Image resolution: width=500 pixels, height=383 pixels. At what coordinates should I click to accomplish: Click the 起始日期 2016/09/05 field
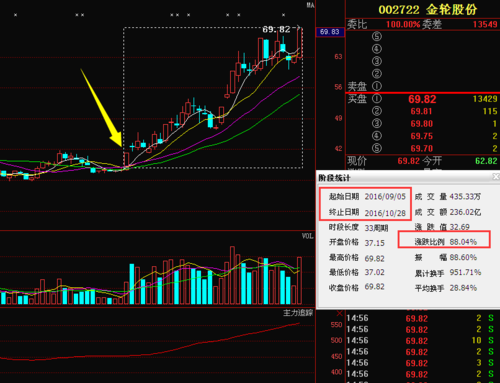(367, 196)
